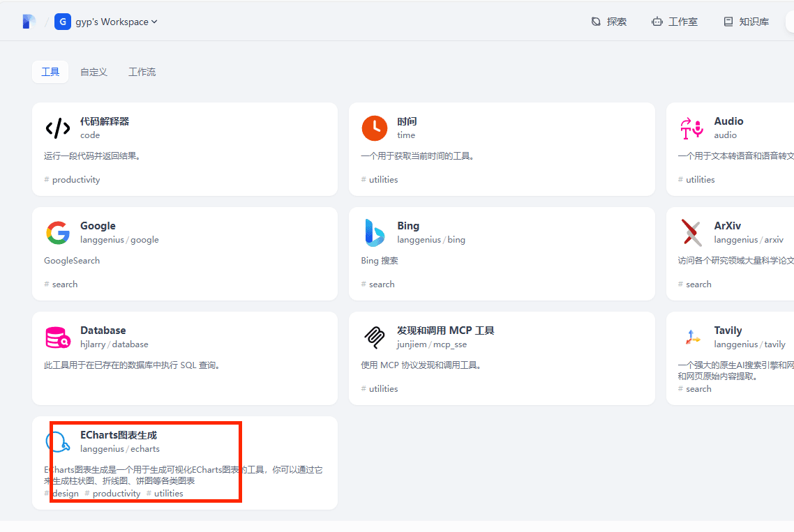Open the Database tool title

click(103, 330)
